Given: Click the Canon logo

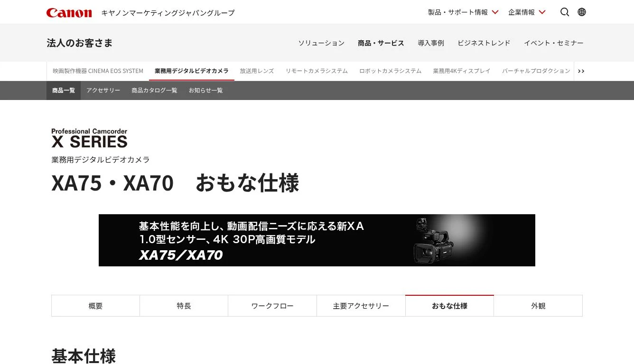Looking at the screenshot, I should click(x=69, y=13).
